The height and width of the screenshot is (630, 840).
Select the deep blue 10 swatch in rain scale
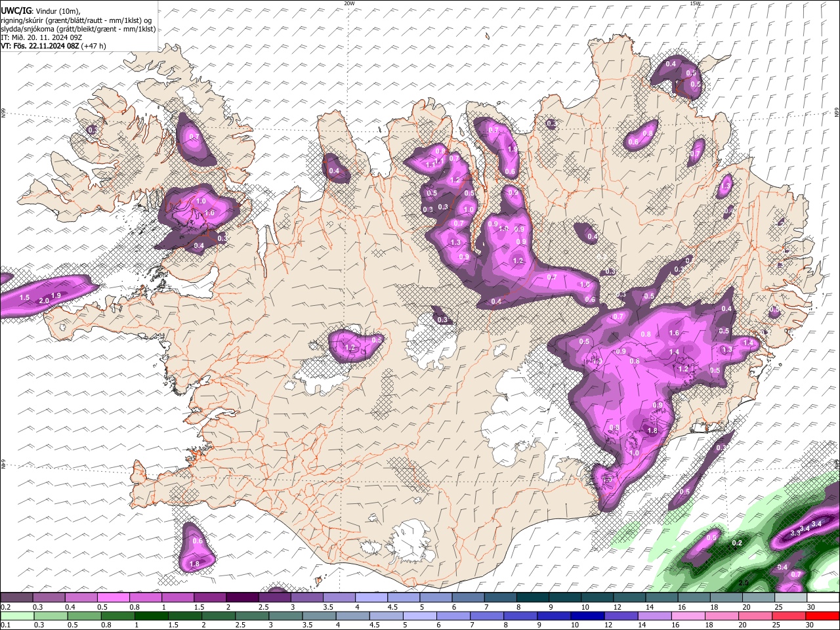(586, 616)
